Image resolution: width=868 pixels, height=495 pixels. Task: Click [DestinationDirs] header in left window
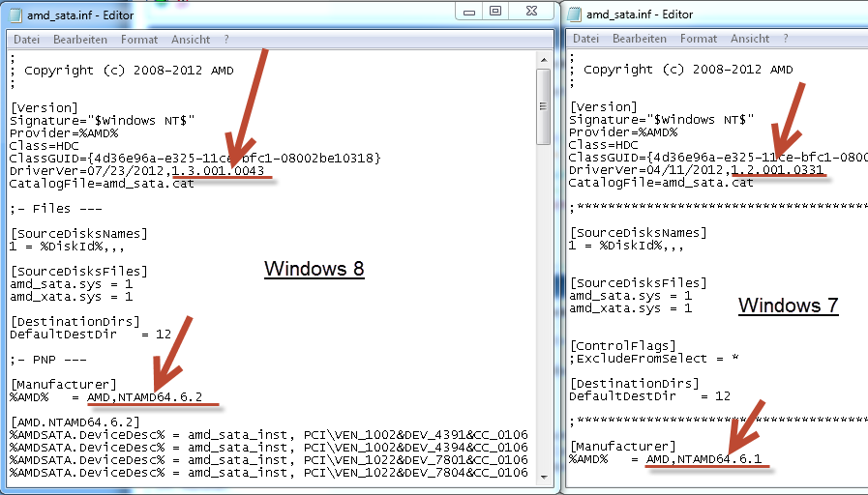pyautogui.click(x=75, y=321)
